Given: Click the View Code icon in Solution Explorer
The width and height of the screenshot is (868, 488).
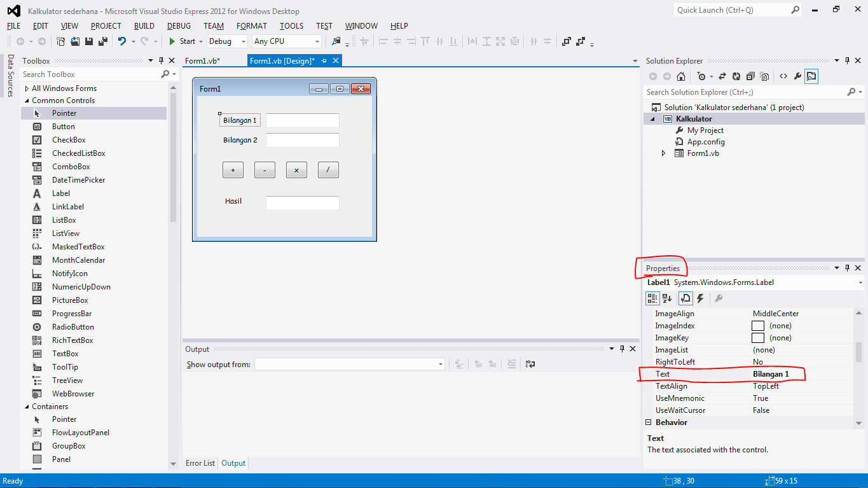Looking at the screenshot, I should tap(783, 76).
